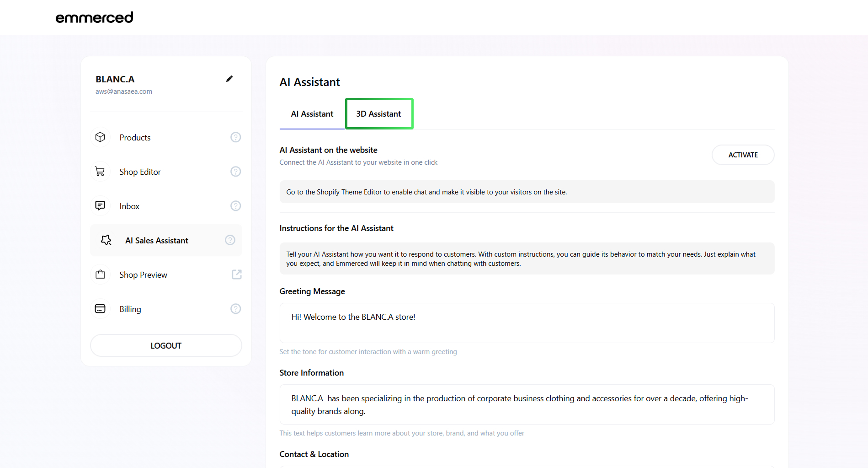Click the Inbox chat icon

click(x=100, y=206)
